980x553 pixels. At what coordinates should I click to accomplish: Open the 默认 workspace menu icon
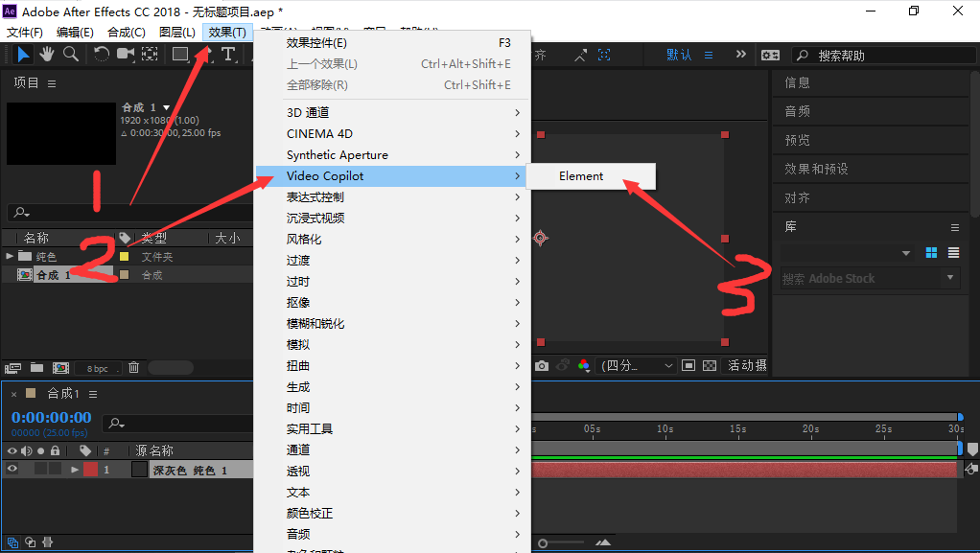coord(709,55)
